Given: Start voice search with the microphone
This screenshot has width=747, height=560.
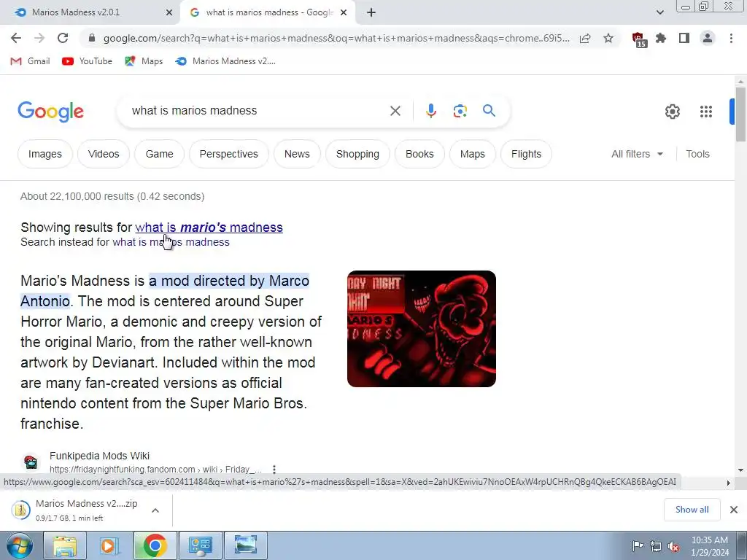Looking at the screenshot, I should [x=430, y=111].
